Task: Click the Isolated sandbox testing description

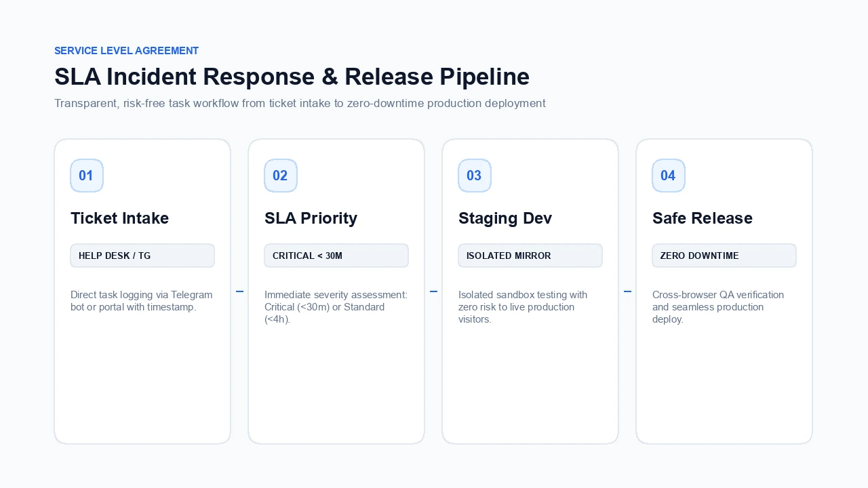Action: pos(523,307)
